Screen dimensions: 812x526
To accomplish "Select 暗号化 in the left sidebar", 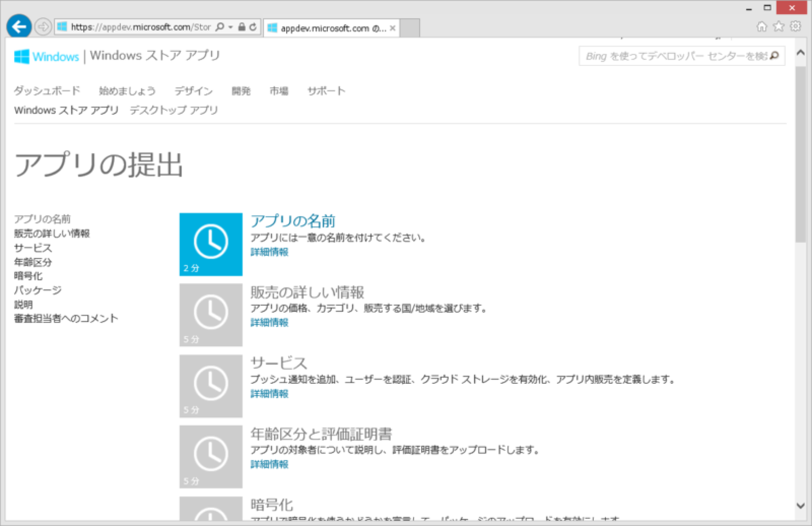I will 28,275.
